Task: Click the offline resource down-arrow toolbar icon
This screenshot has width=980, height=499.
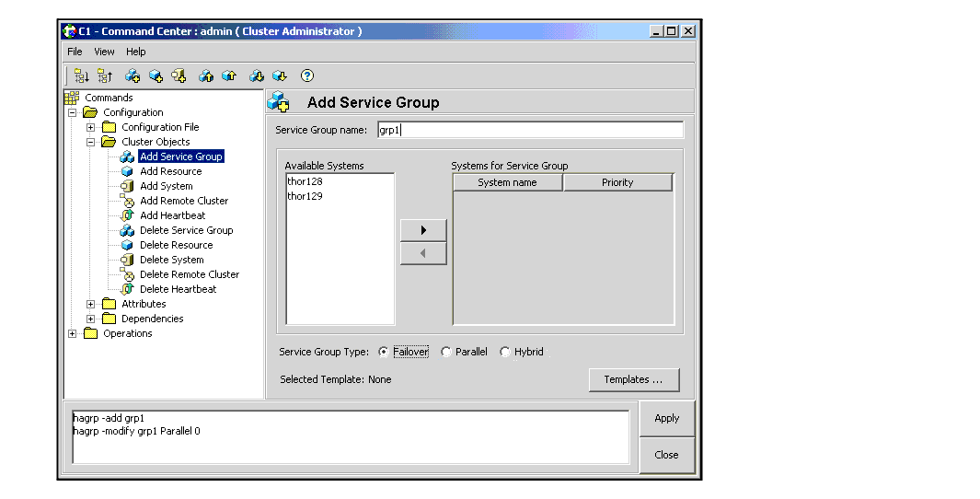Action: coord(280,76)
